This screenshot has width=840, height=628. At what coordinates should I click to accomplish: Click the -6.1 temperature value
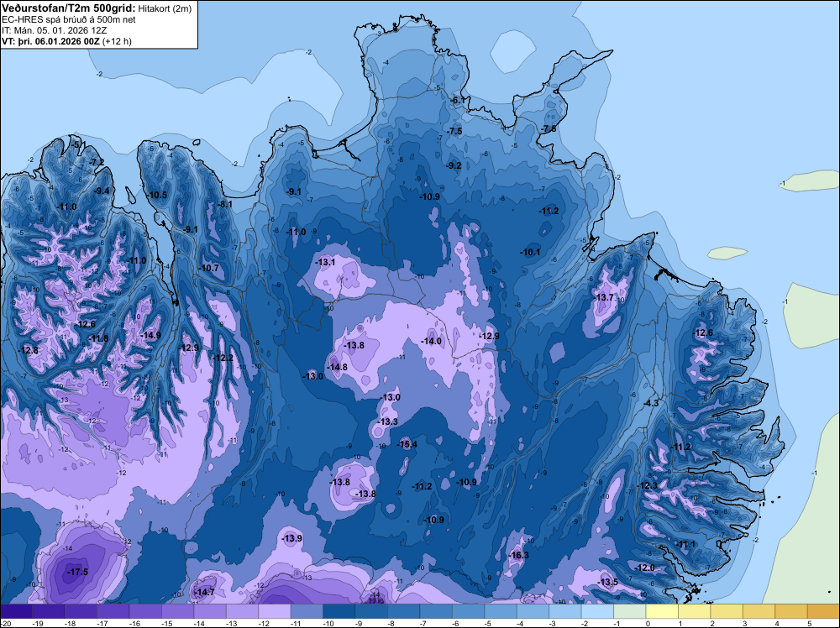coord(457,101)
